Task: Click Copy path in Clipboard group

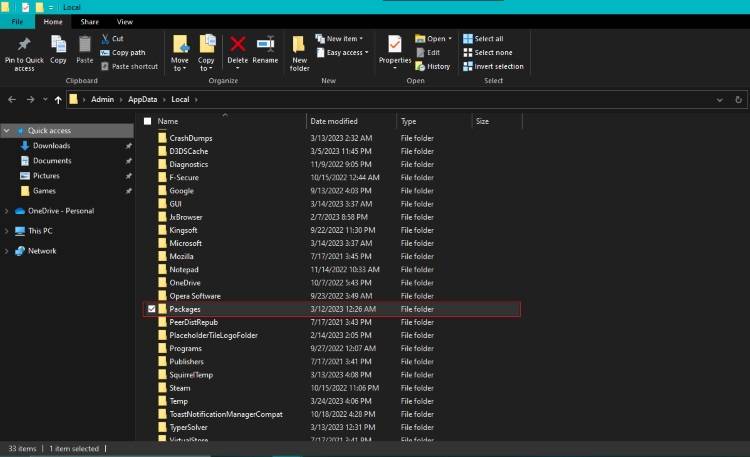Action: point(123,53)
